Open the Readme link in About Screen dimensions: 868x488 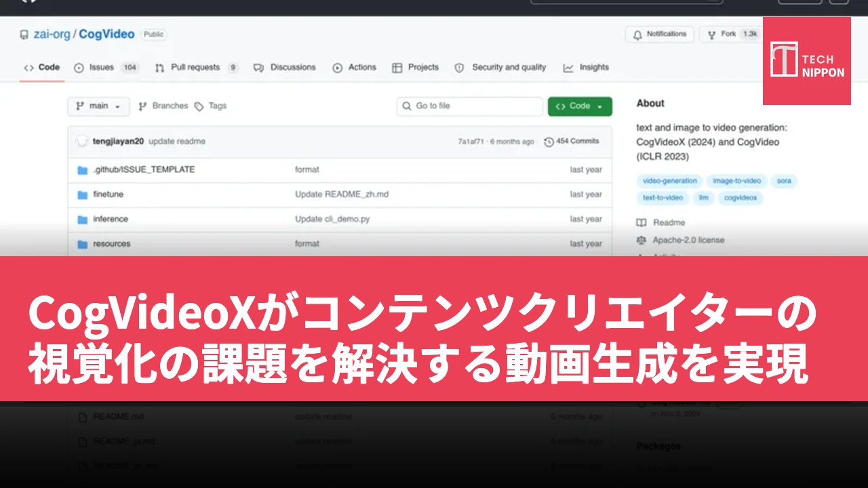[661, 223]
